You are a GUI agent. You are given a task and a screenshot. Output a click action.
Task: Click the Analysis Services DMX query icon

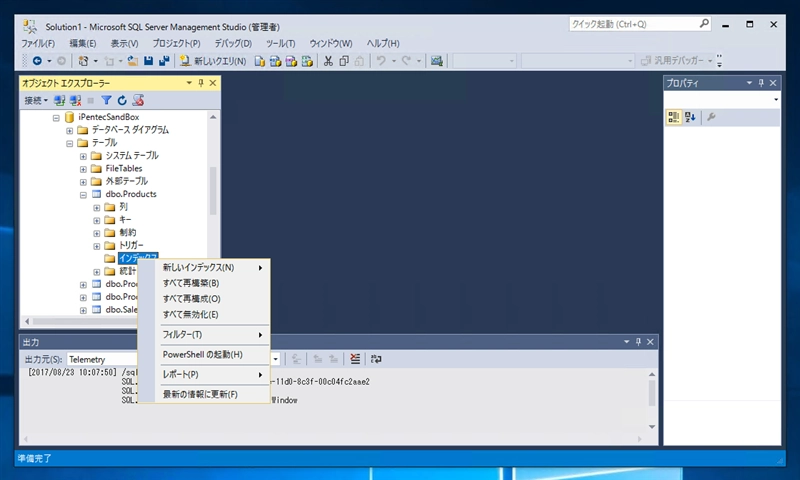coord(291,61)
